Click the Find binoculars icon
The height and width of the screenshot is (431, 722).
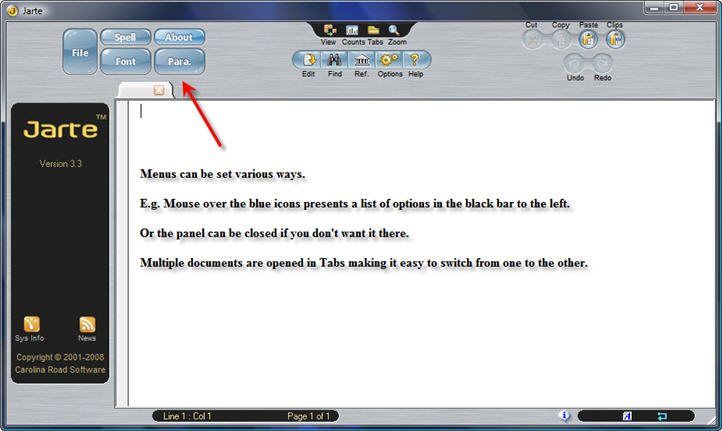tap(335, 60)
